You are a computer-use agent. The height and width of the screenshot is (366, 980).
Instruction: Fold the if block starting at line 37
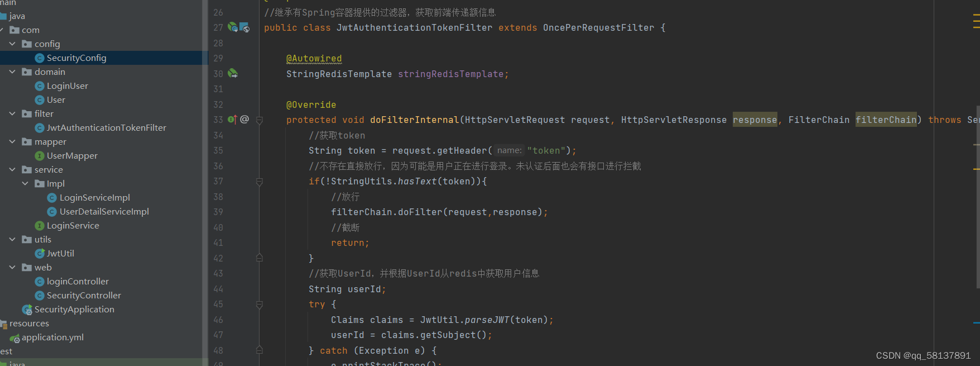(x=258, y=181)
